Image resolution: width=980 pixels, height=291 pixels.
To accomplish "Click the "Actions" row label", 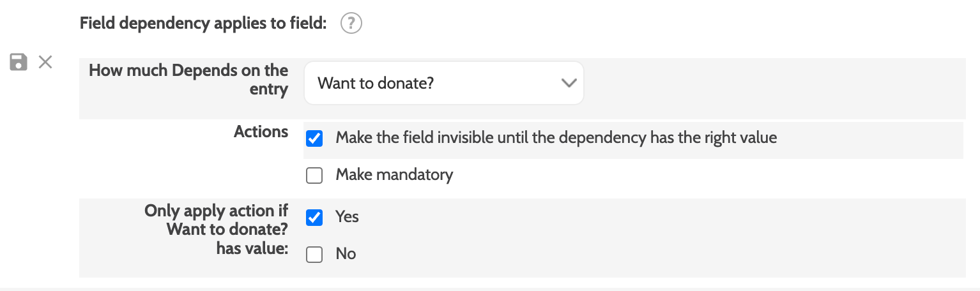I will coord(261,131).
